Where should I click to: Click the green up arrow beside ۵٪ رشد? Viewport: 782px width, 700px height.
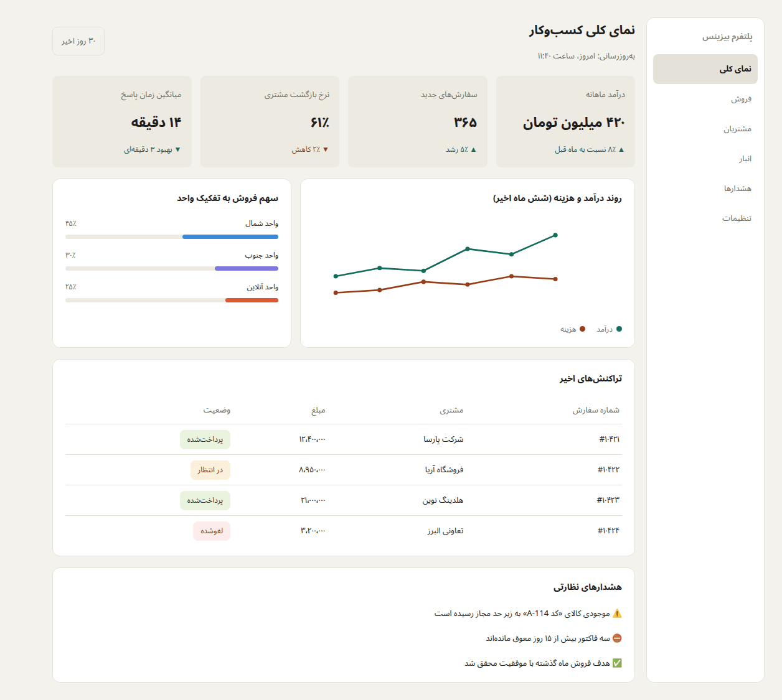coord(474,150)
